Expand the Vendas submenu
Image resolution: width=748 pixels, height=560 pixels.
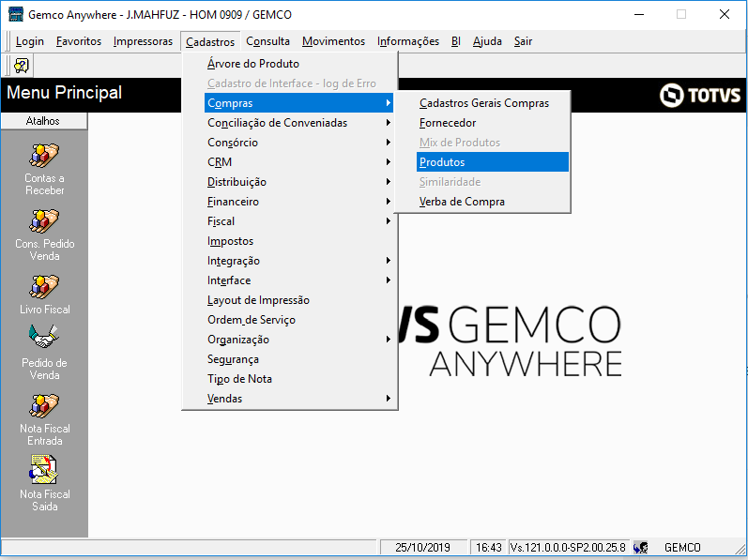[x=298, y=399]
